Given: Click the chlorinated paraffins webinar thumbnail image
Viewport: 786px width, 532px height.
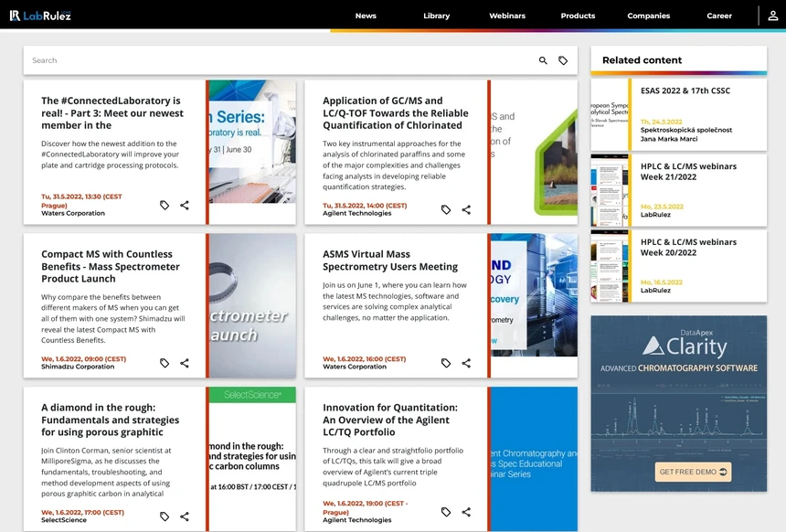Looking at the screenshot, I should point(534,152).
